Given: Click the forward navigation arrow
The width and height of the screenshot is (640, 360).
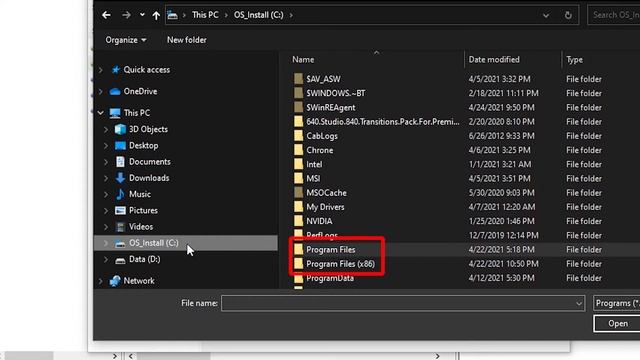Looking at the screenshot, I should point(126,15).
